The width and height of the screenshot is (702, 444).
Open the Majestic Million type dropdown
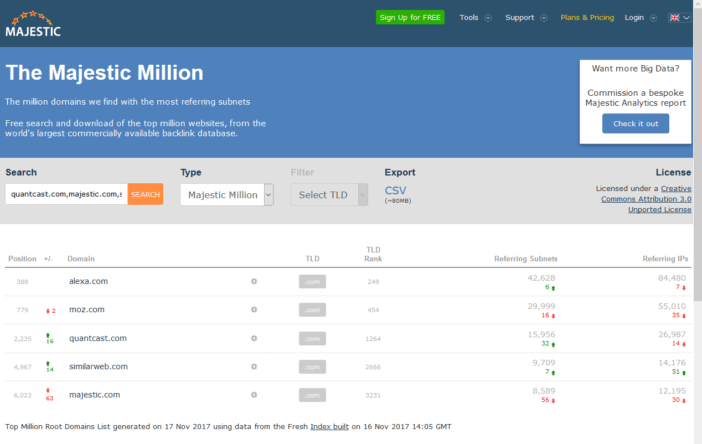[x=227, y=195]
